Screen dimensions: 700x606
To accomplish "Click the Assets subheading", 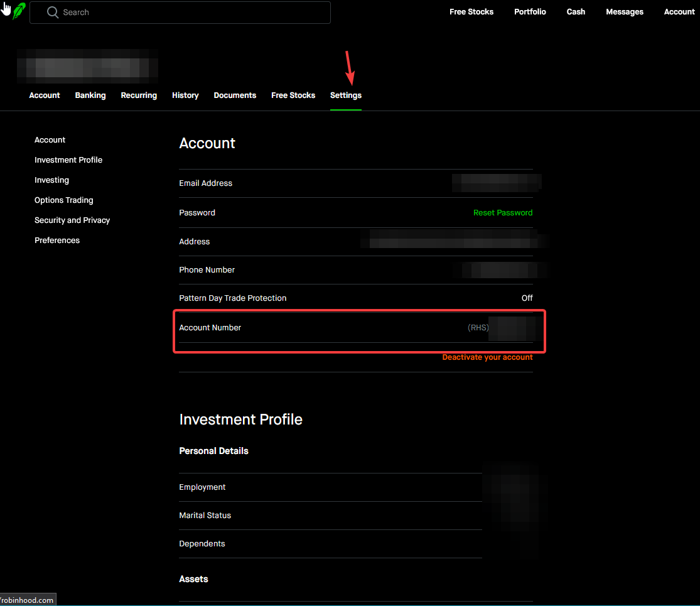I will [x=193, y=579].
